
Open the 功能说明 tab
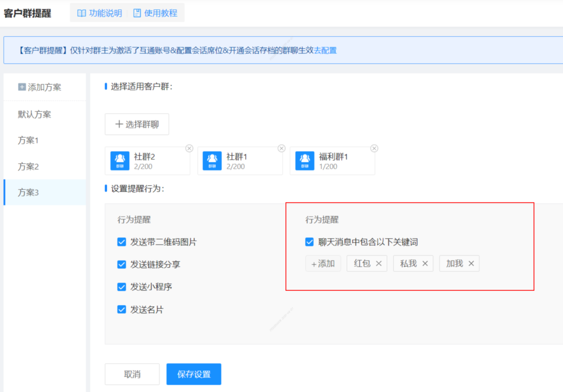[x=100, y=13]
